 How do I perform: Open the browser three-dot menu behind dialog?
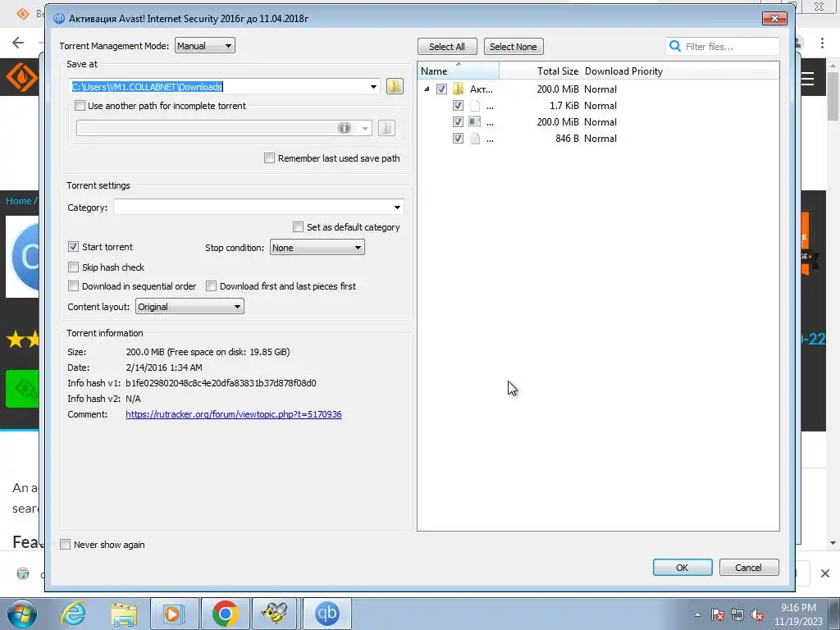pos(822,43)
